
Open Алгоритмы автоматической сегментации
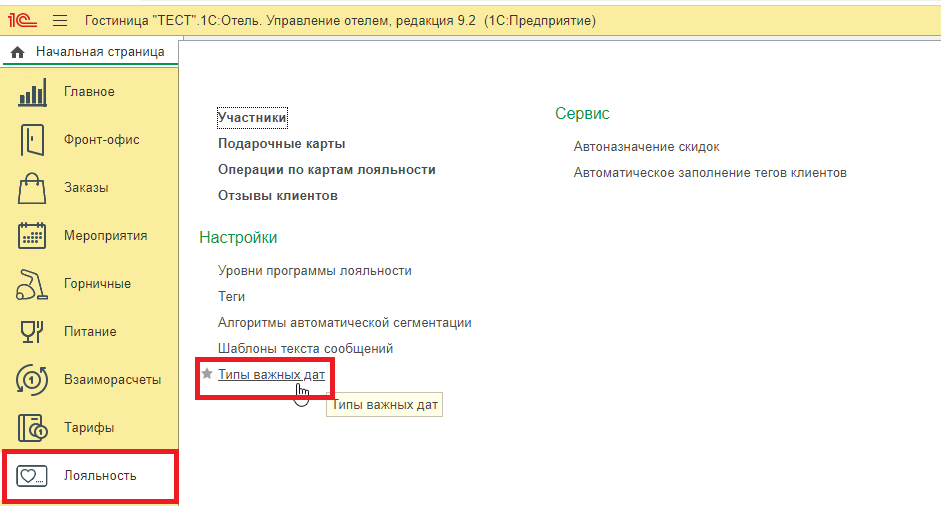point(344,323)
